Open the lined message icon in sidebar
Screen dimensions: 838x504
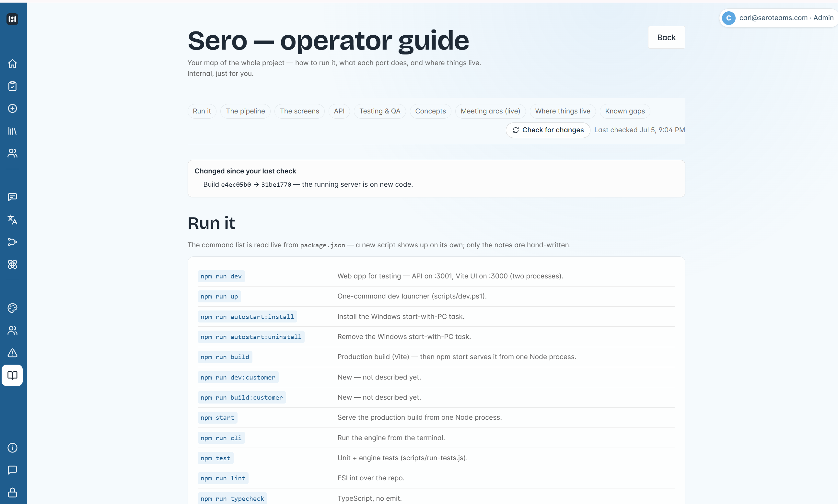pyautogui.click(x=12, y=197)
